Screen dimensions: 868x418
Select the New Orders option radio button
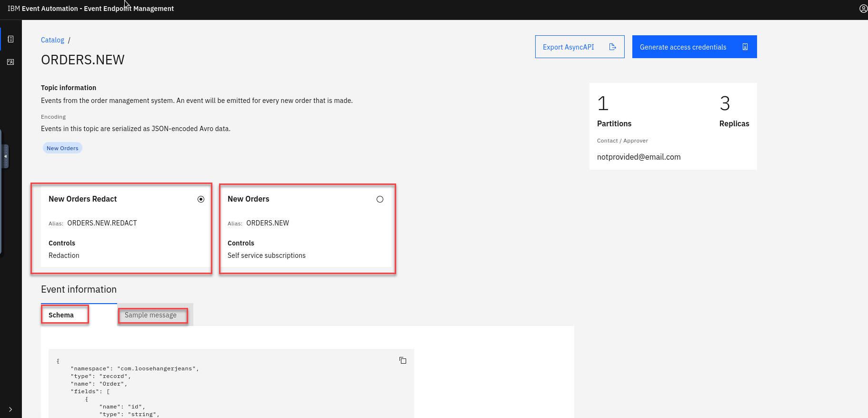(x=380, y=199)
